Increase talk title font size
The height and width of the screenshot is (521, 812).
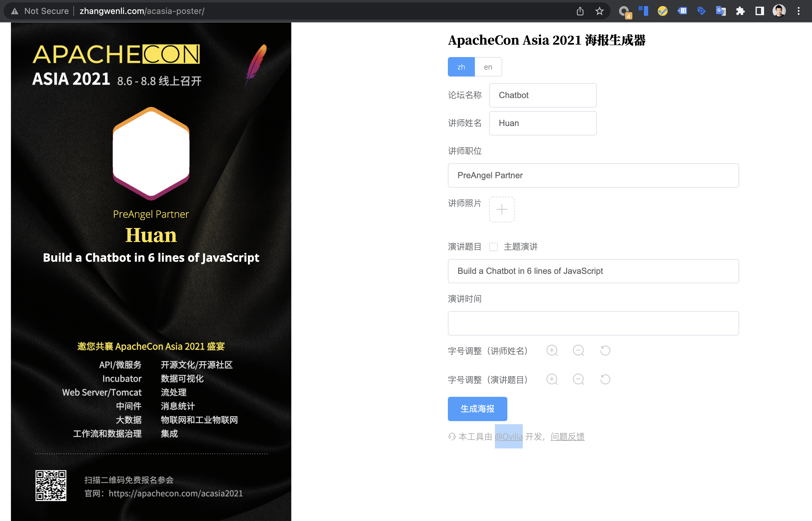click(x=552, y=379)
